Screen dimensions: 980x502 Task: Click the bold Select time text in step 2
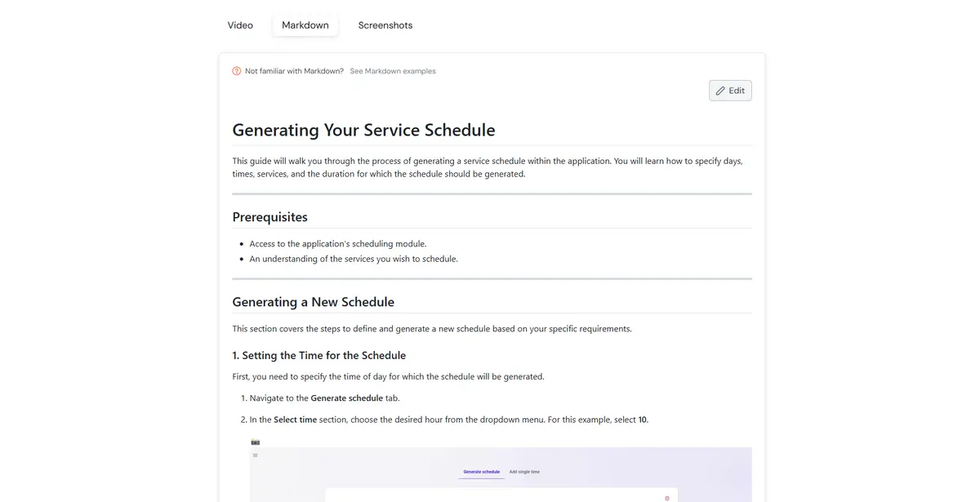click(x=296, y=420)
